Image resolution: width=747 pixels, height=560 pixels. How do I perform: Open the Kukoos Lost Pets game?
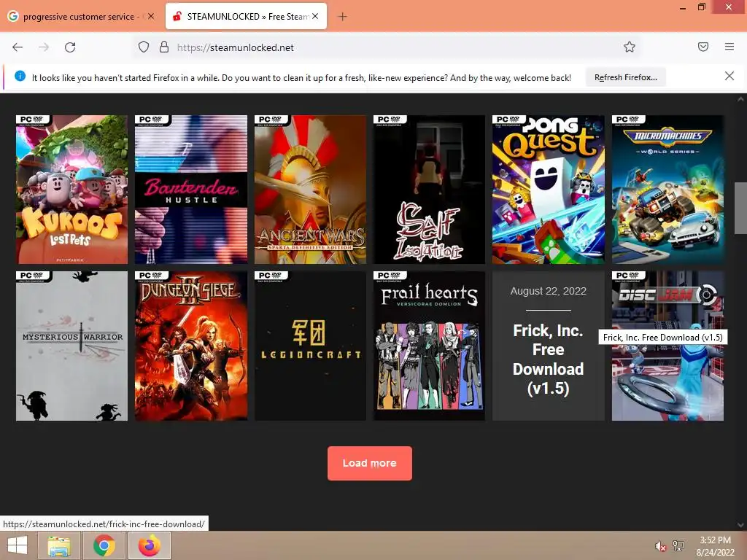click(x=72, y=190)
